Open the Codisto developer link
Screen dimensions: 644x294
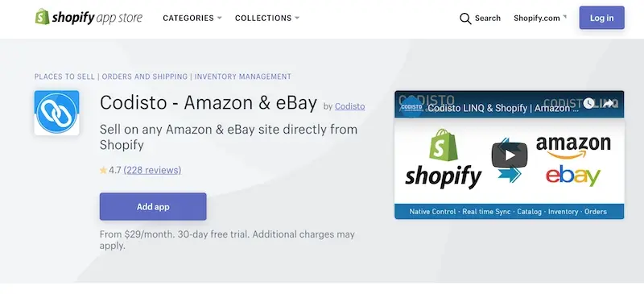click(x=349, y=106)
